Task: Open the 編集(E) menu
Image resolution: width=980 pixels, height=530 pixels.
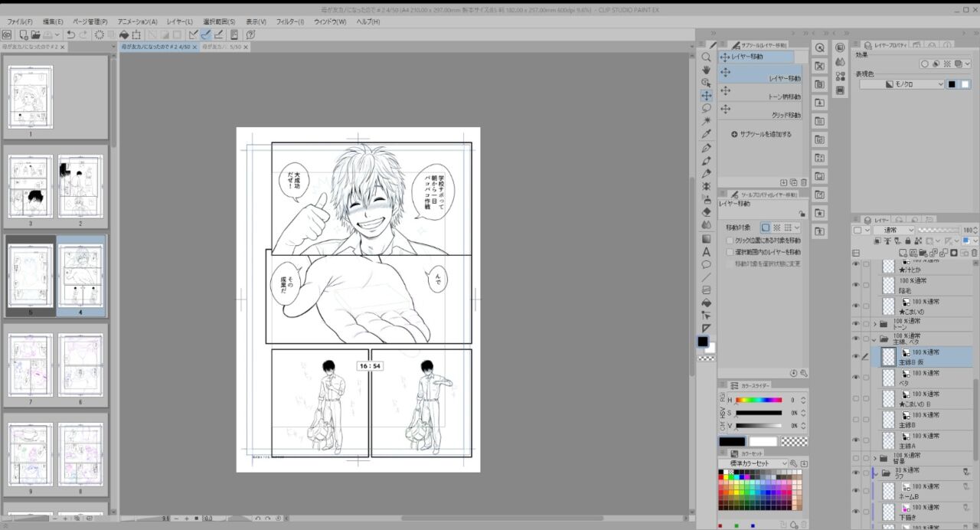Action: point(54,21)
